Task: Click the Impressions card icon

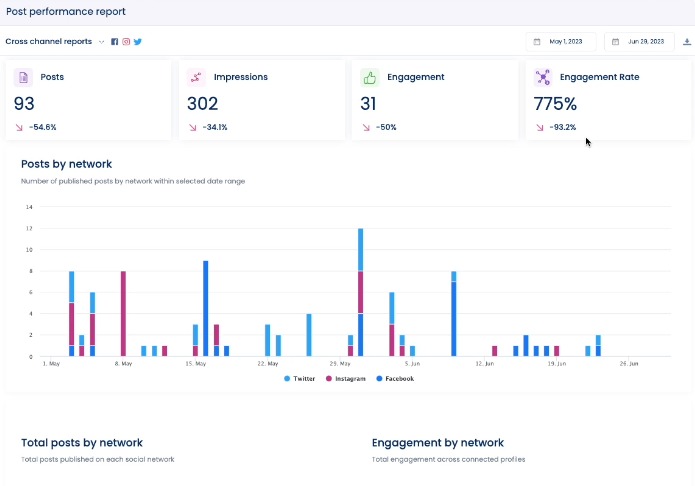Action: [x=196, y=77]
